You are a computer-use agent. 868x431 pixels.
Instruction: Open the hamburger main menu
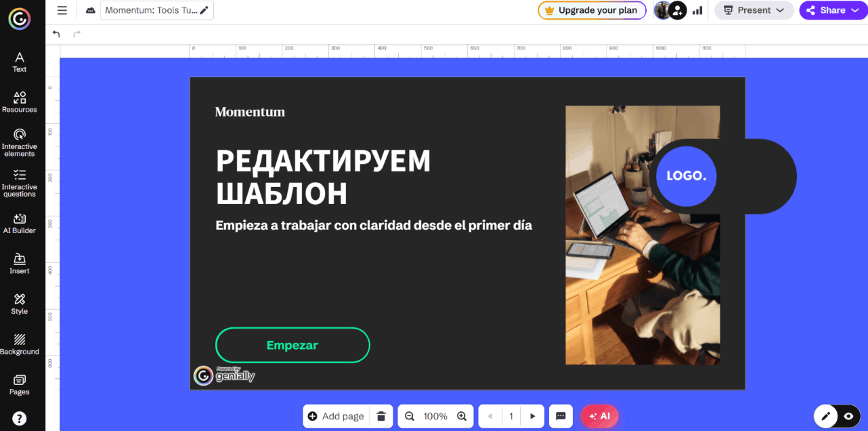(62, 10)
